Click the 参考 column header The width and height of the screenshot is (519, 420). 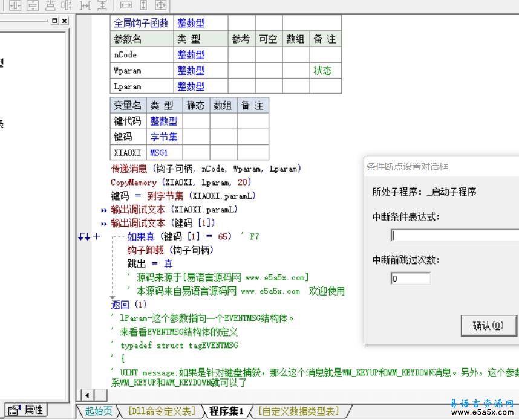point(241,39)
